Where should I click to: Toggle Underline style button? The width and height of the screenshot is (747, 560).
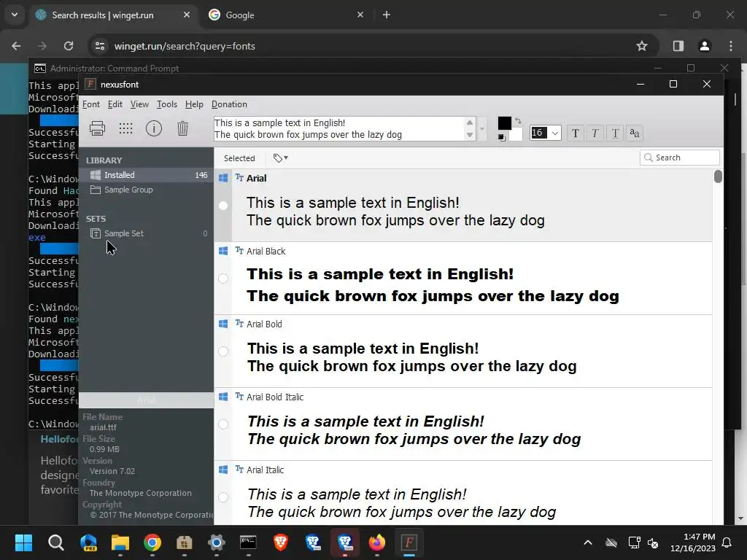(x=615, y=133)
